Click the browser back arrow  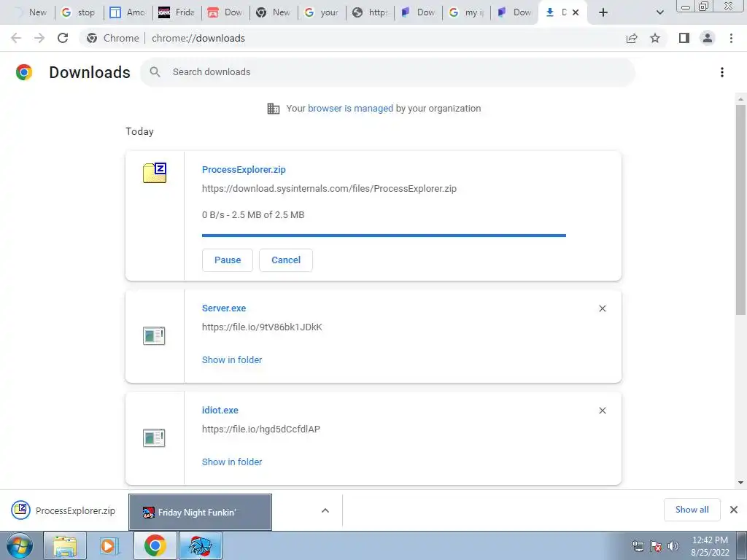click(x=16, y=38)
